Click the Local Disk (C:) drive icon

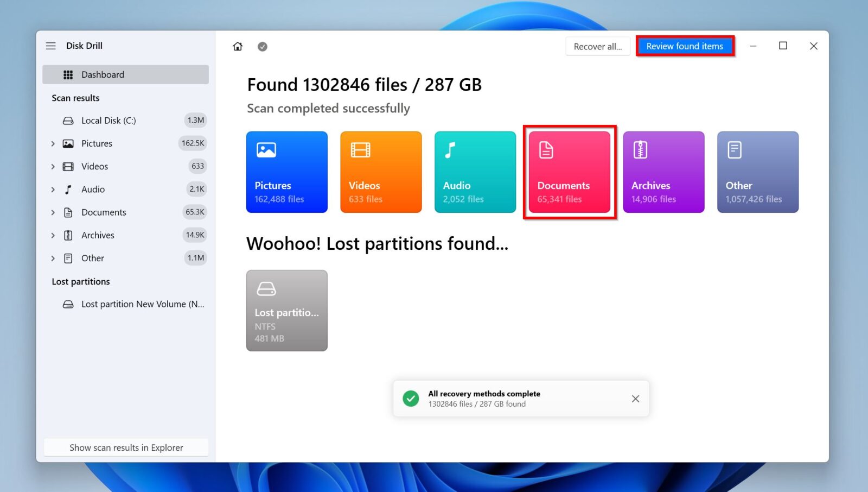68,120
